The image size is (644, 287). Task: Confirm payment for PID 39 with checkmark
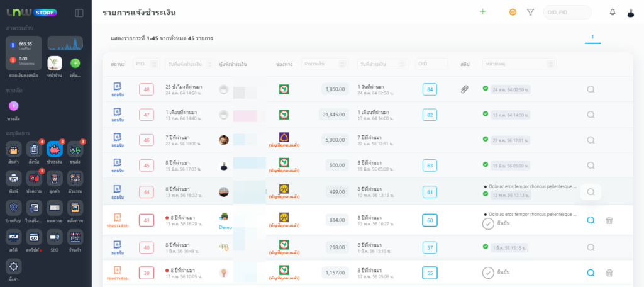(x=488, y=273)
